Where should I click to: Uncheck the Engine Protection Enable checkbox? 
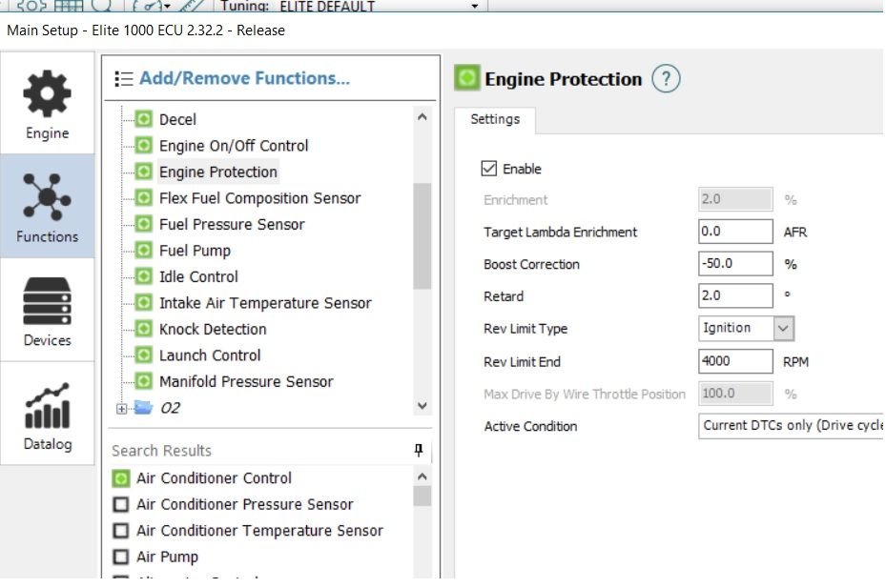tap(489, 169)
